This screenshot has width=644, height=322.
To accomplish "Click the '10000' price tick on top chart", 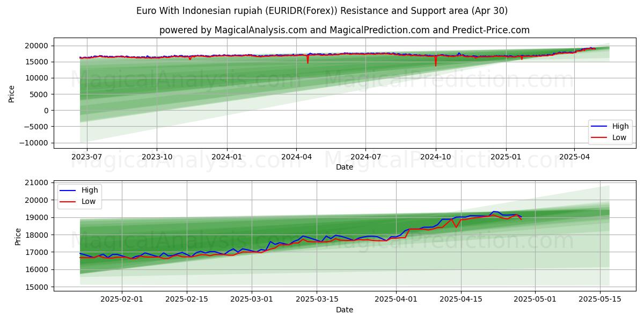I will click(38, 78).
